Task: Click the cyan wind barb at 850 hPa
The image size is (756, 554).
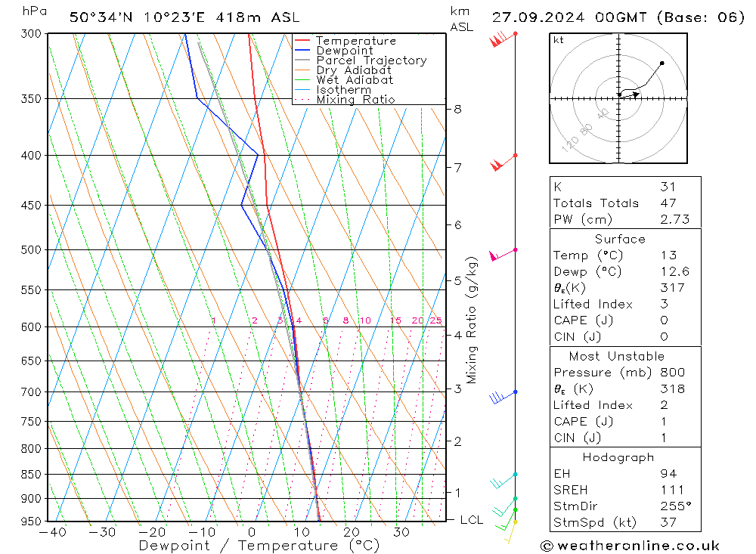Action: point(503,481)
